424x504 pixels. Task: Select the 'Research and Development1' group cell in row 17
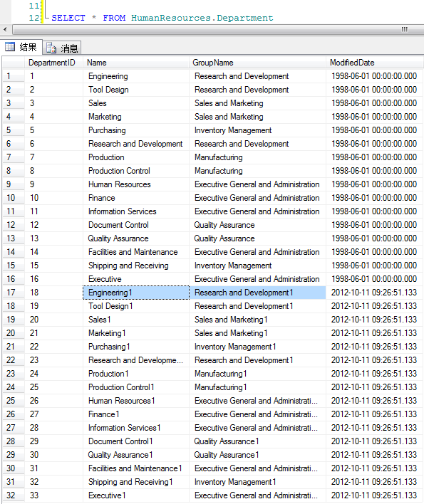pos(257,293)
